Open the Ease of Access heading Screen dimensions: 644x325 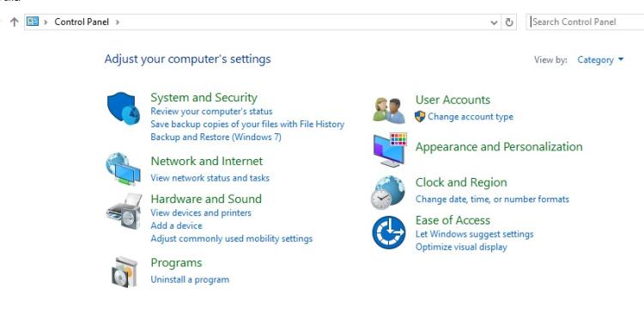pos(453,220)
